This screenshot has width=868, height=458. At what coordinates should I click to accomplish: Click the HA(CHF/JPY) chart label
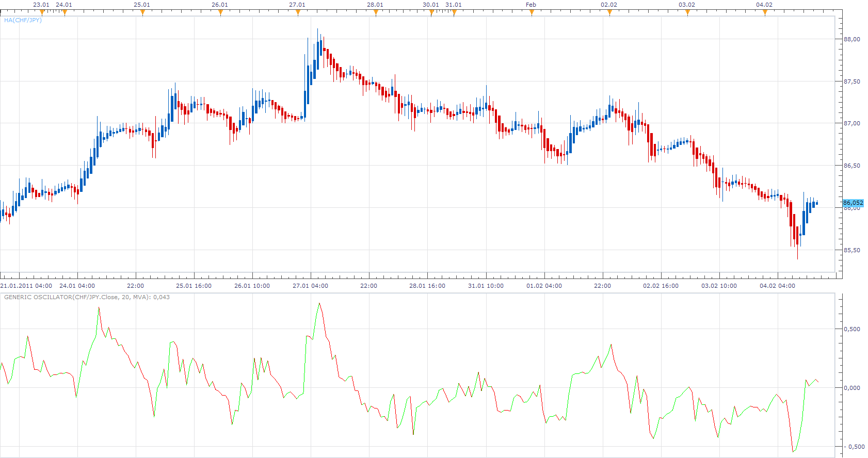click(x=23, y=20)
